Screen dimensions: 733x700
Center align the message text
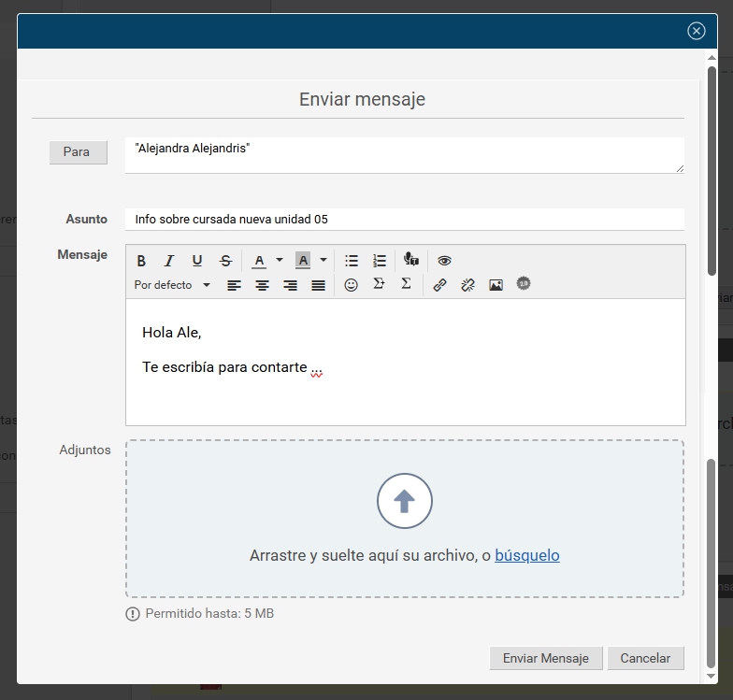263,285
